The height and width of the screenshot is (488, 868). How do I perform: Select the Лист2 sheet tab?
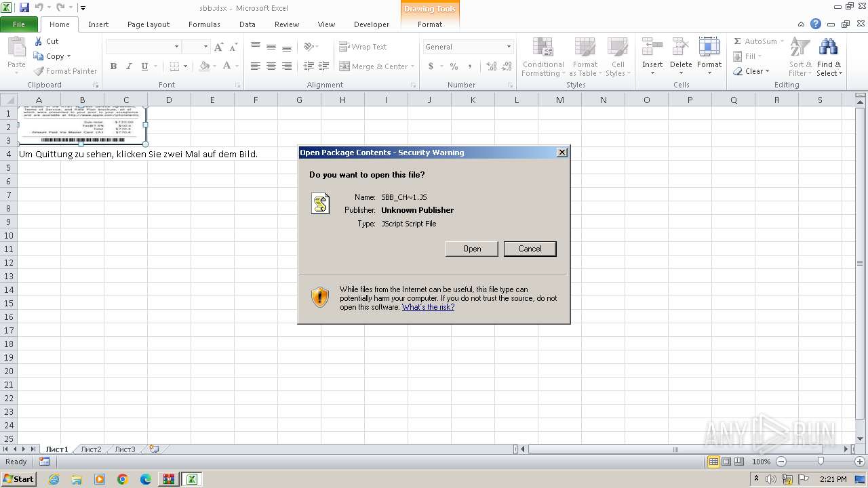91,449
